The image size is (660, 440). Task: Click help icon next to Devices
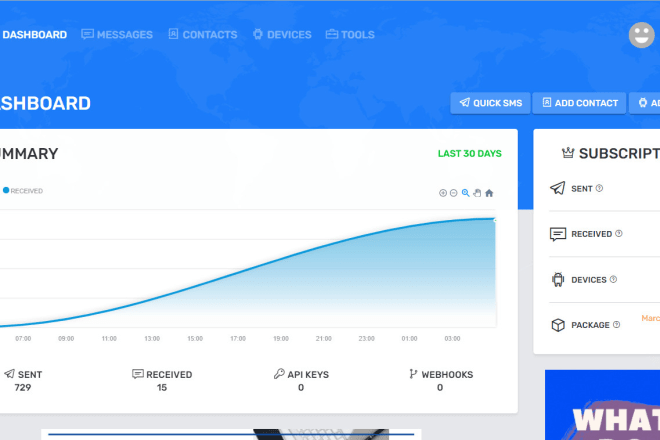pyautogui.click(x=613, y=280)
